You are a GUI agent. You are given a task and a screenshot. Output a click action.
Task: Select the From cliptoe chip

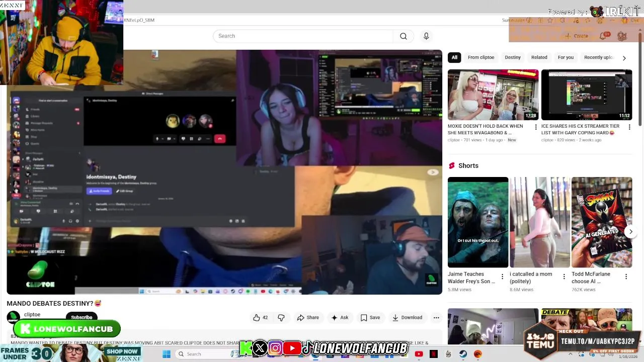click(481, 57)
